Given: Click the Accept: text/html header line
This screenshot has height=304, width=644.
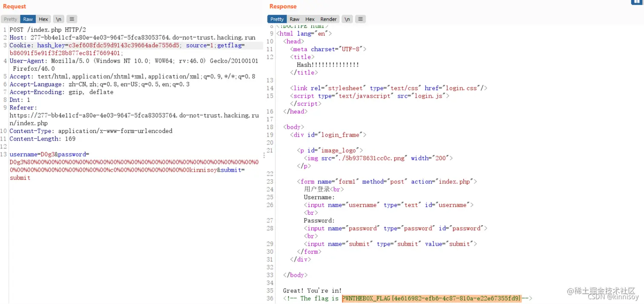Looking at the screenshot, I should click(132, 77).
